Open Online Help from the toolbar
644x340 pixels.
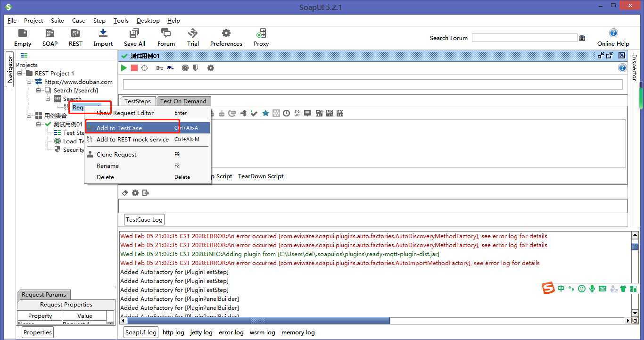point(613,38)
